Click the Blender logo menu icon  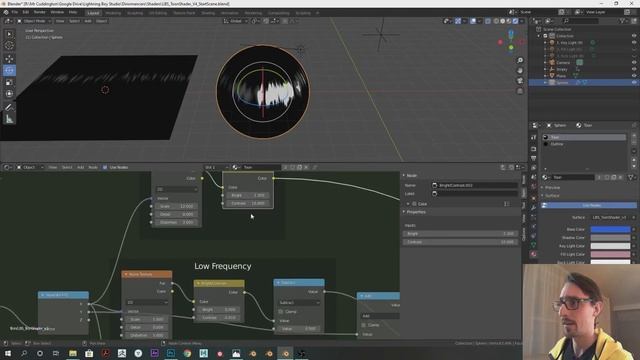(x=6, y=13)
